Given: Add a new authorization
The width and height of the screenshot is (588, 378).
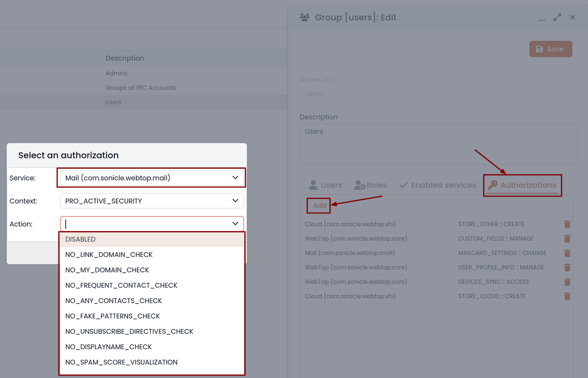Looking at the screenshot, I should tap(319, 206).
